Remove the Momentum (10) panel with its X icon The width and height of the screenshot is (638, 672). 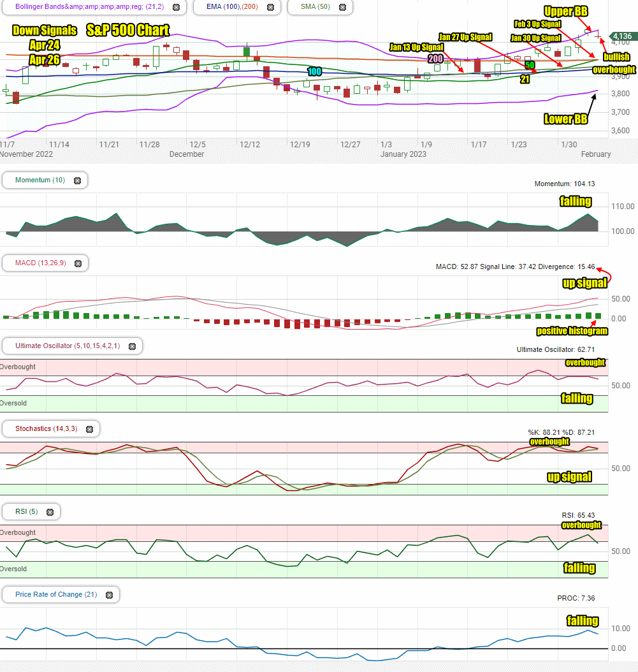coord(77,180)
